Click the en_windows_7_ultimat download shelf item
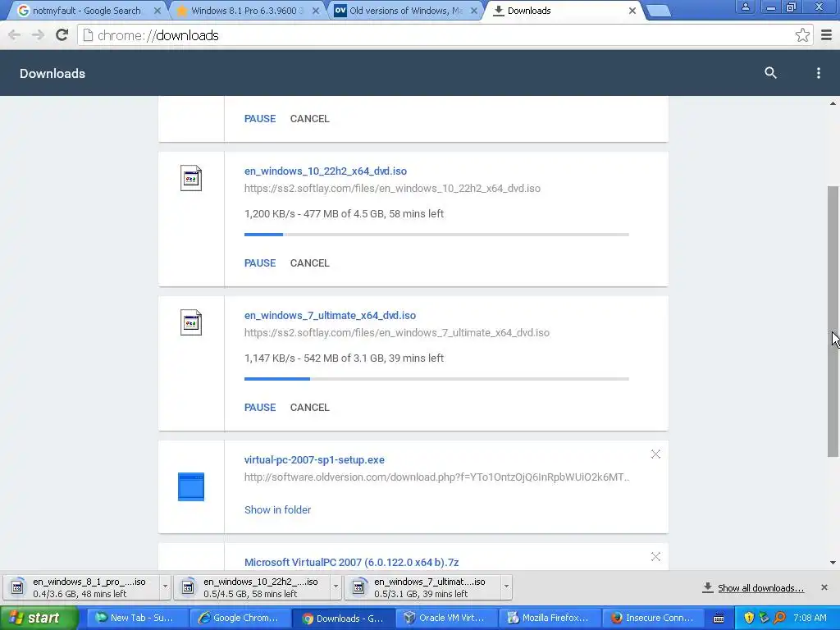 [x=423, y=587]
